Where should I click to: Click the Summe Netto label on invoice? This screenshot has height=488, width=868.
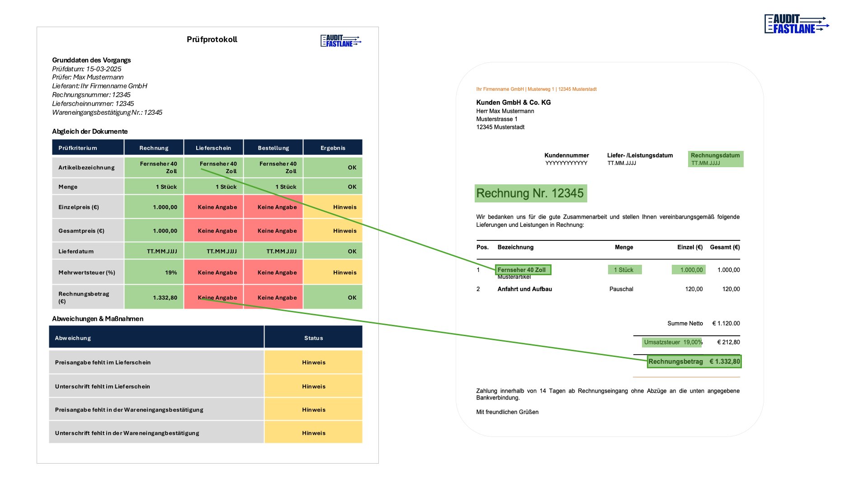(x=685, y=324)
